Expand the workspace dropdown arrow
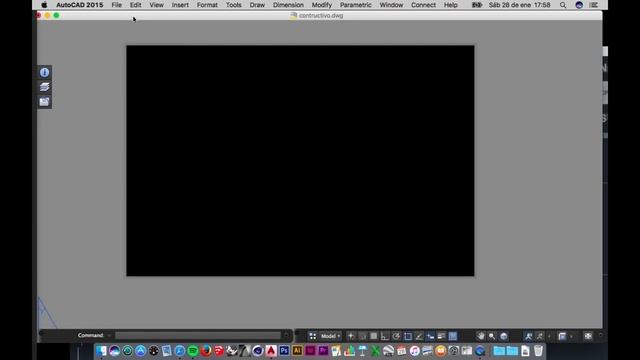Image resolution: width=640 pixels, height=360 pixels. coord(571,336)
